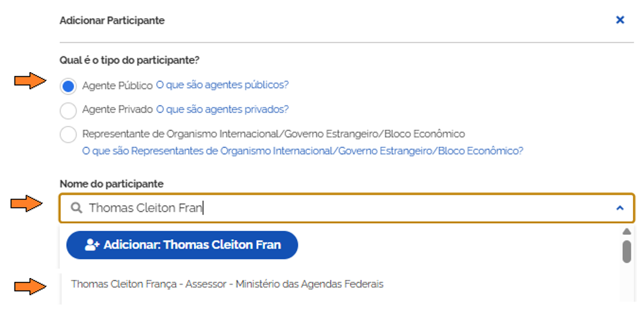Close the Adicionar Participante dialog

pos(620,20)
